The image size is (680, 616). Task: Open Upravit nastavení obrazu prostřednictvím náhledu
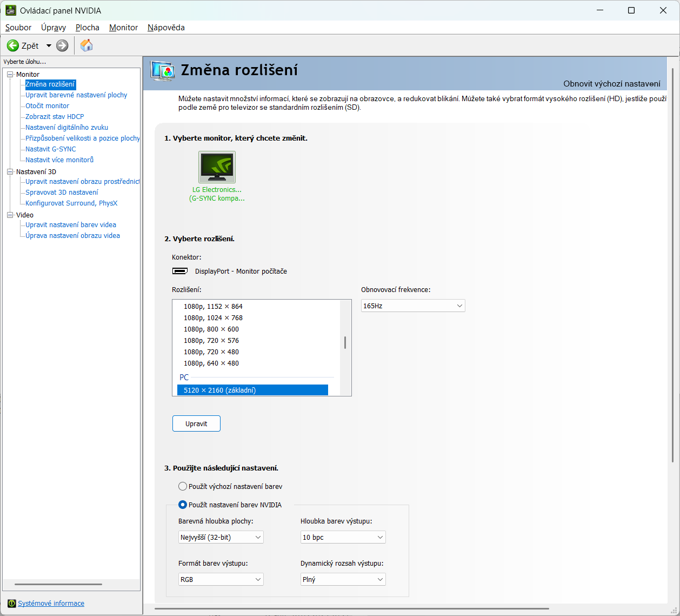tap(82, 182)
